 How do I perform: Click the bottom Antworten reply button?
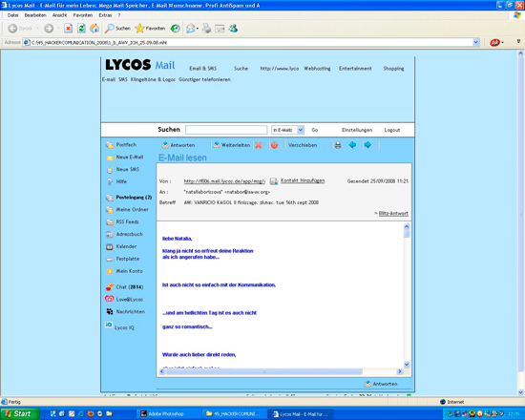[x=381, y=384]
